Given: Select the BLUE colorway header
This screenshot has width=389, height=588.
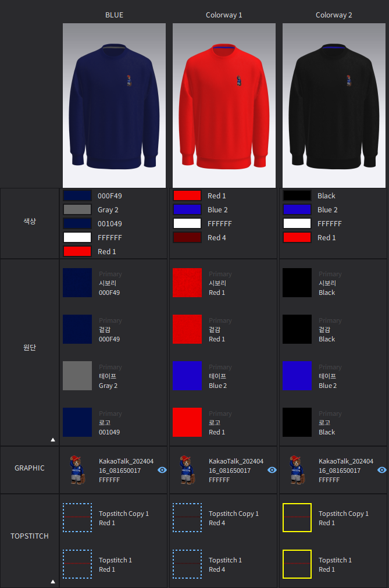Looking at the screenshot, I should click(x=114, y=15).
